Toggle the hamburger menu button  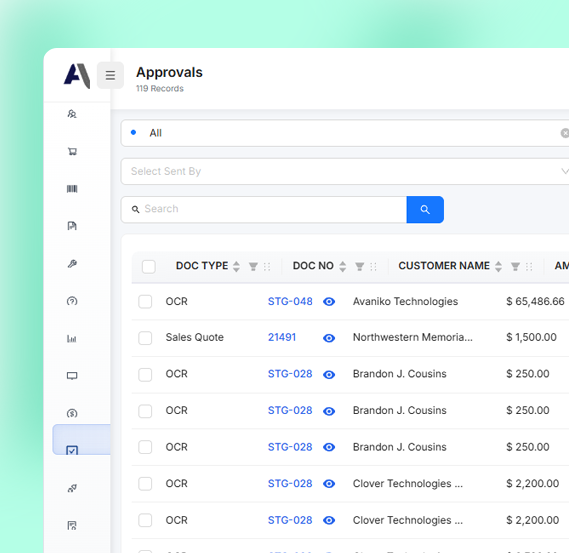pyautogui.click(x=110, y=75)
